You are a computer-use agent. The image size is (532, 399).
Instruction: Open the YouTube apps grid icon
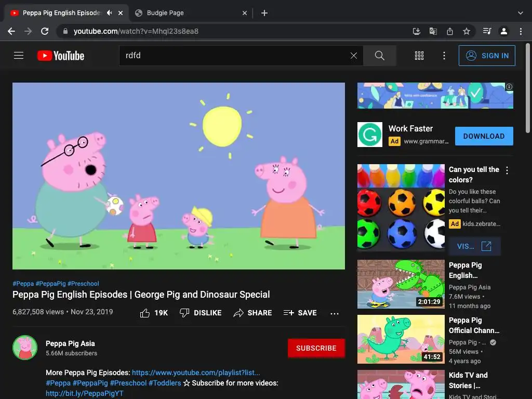pyautogui.click(x=419, y=56)
